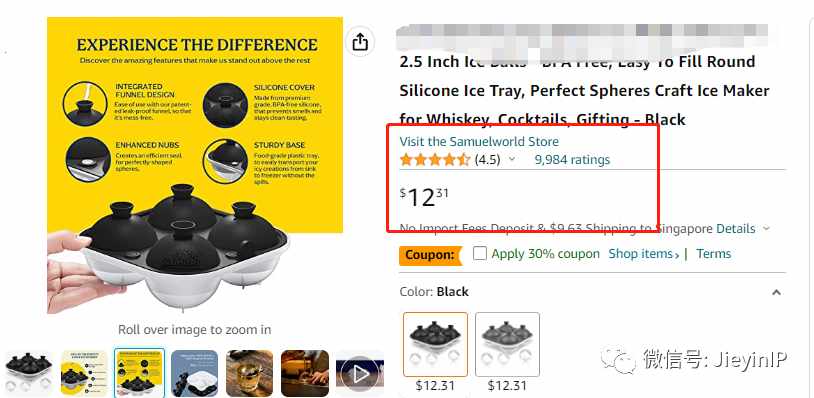
Task: Click the orange Coupon badge
Action: [430, 255]
